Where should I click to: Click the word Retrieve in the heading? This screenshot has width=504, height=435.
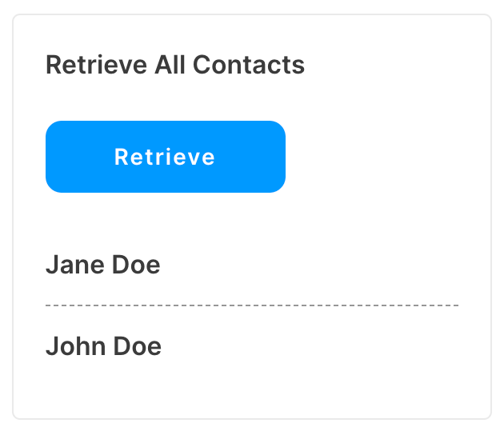point(97,65)
